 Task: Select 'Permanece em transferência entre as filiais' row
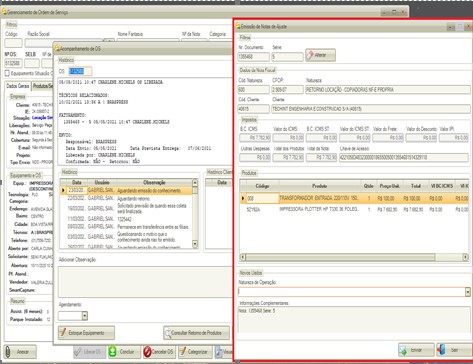(x=126, y=227)
